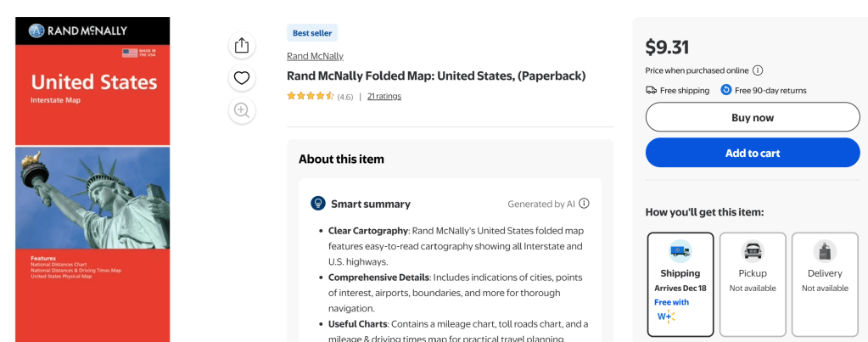The image size is (868, 342).
Task: Click the Free 90-day returns text
Action: pos(770,90)
